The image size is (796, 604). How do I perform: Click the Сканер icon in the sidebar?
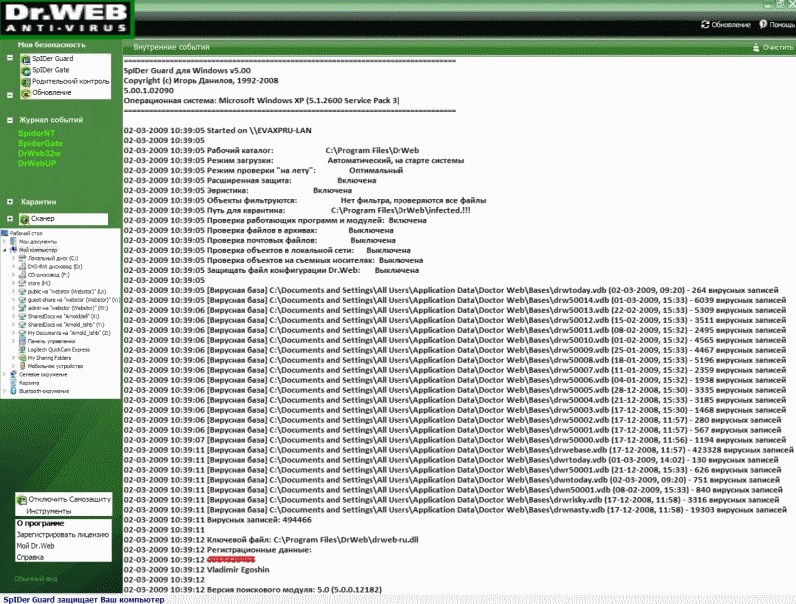(x=24, y=219)
